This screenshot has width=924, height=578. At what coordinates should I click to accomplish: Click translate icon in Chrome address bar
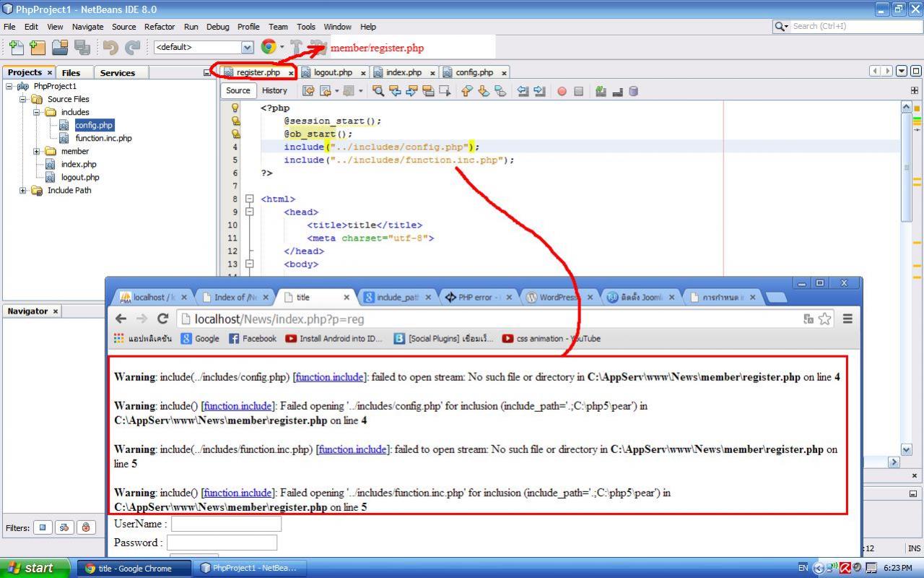[x=808, y=319]
